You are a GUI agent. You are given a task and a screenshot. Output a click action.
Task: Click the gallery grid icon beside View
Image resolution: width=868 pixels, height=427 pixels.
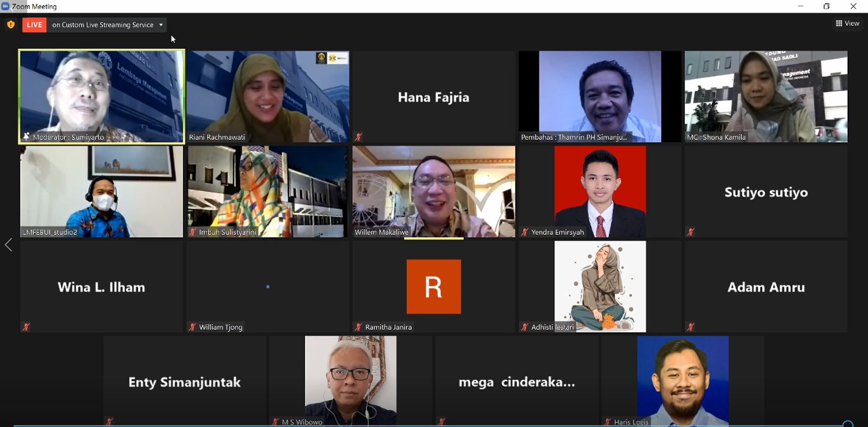point(840,23)
